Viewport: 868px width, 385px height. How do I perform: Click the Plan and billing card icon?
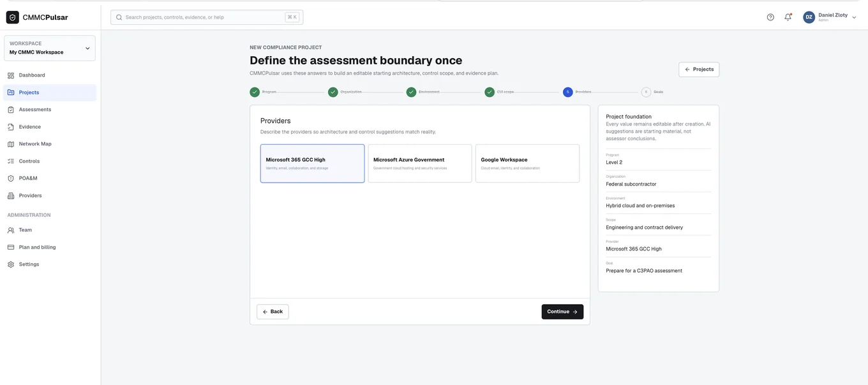click(11, 247)
